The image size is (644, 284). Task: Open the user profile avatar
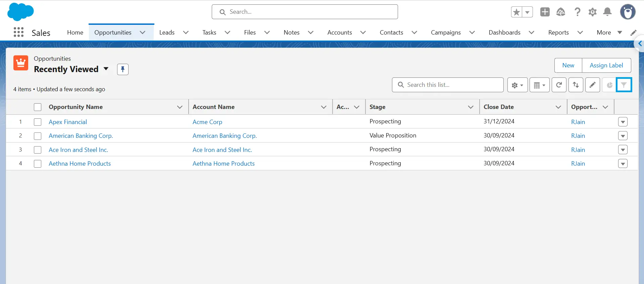point(628,12)
